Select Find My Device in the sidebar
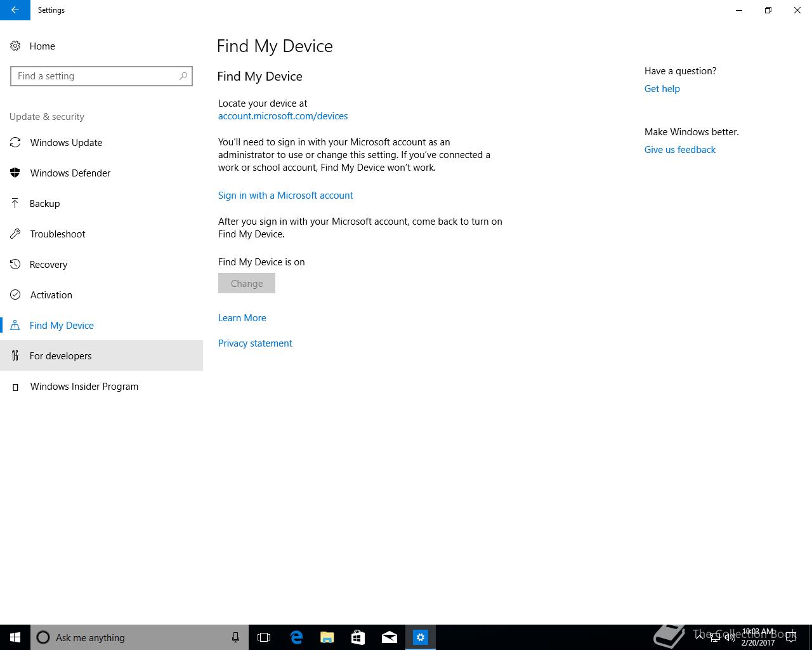Viewport: 812px width, 650px height. [101, 325]
